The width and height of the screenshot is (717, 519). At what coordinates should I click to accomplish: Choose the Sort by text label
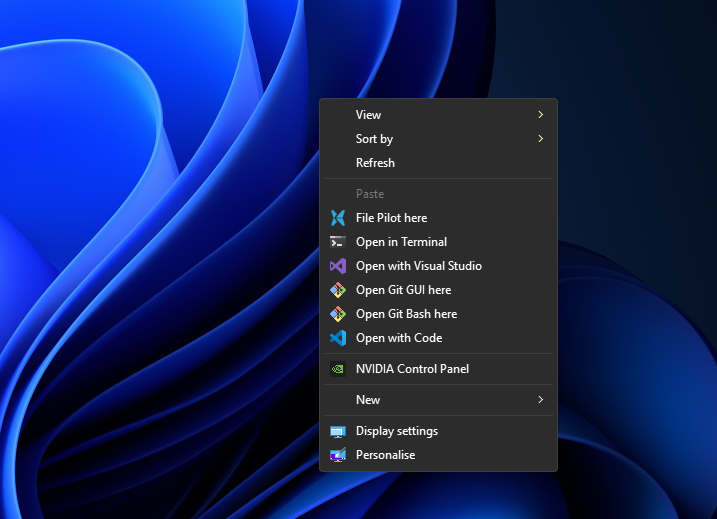(x=374, y=139)
